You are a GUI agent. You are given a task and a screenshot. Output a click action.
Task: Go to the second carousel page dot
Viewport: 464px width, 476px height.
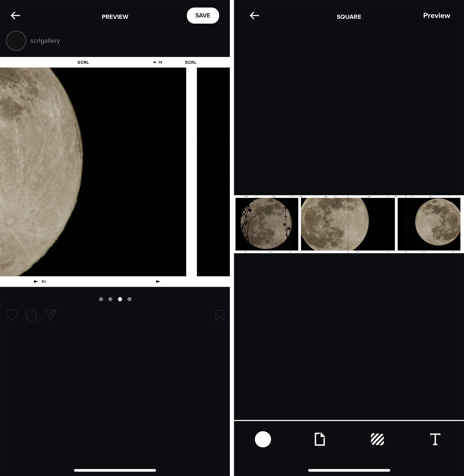tap(110, 299)
